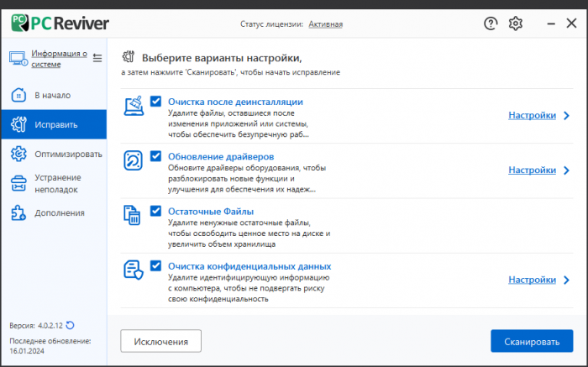The image size is (588, 367).
Task: Open help via question mark icon
Action: click(x=491, y=24)
